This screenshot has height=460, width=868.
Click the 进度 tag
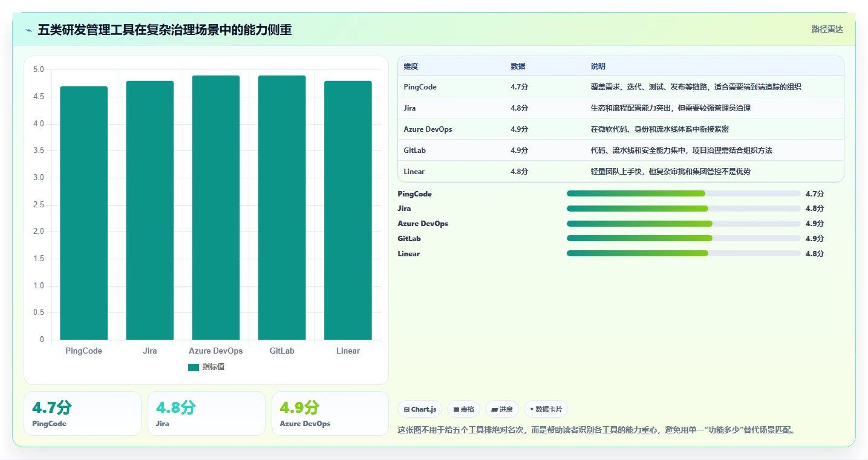pos(502,409)
